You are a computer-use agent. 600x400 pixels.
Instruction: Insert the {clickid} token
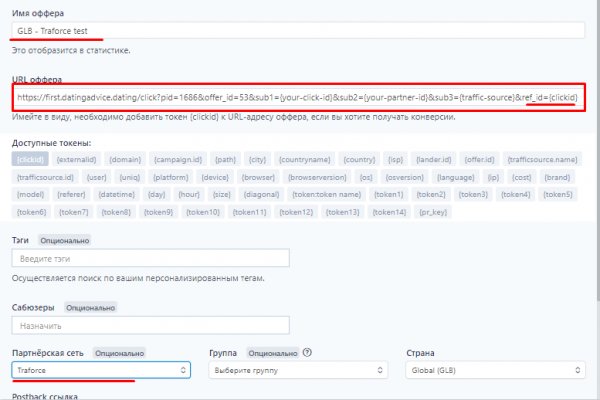coord(30,158)
